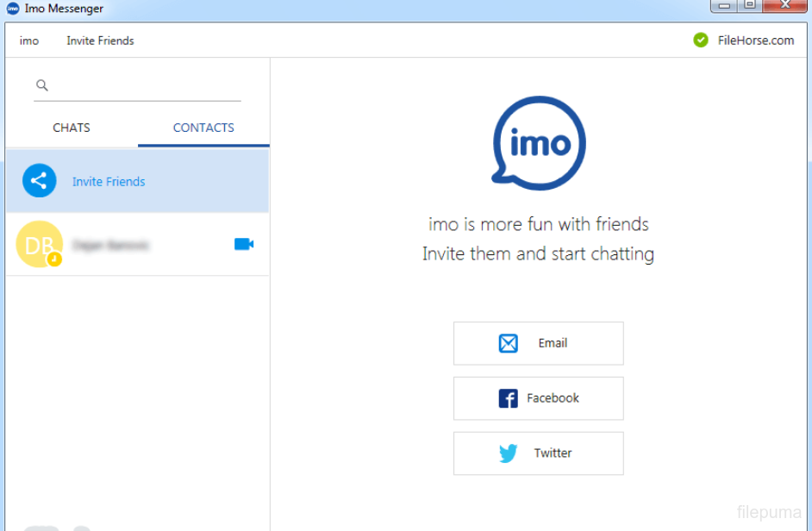Screen dimensions: 812x531
Task: Choose the Facebook label to invite friends
Action: click(x=553, y=398)
